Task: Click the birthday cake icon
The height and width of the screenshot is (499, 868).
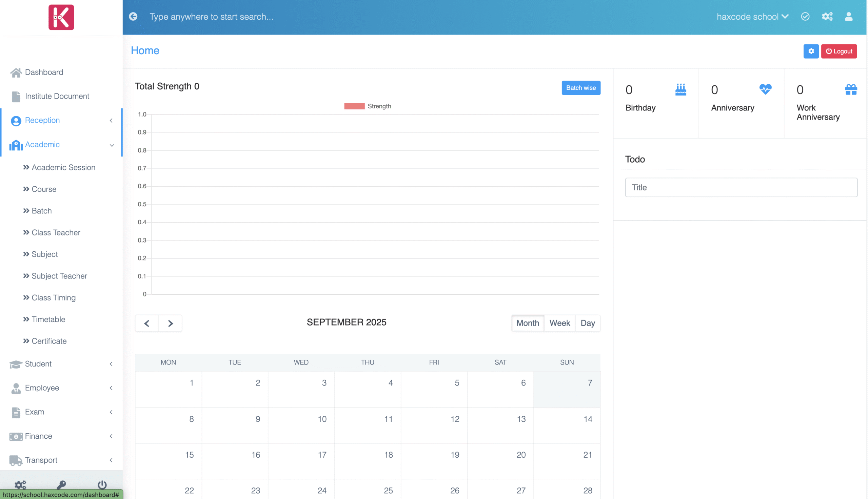Action: [680, 89]
